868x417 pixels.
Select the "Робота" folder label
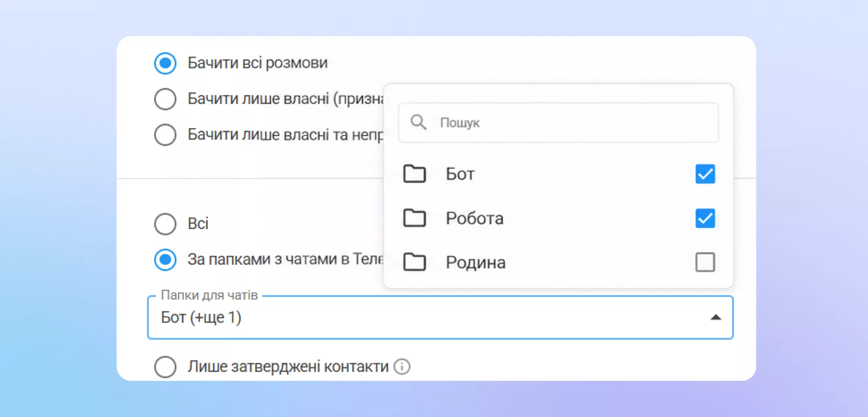tap(475, 218)
